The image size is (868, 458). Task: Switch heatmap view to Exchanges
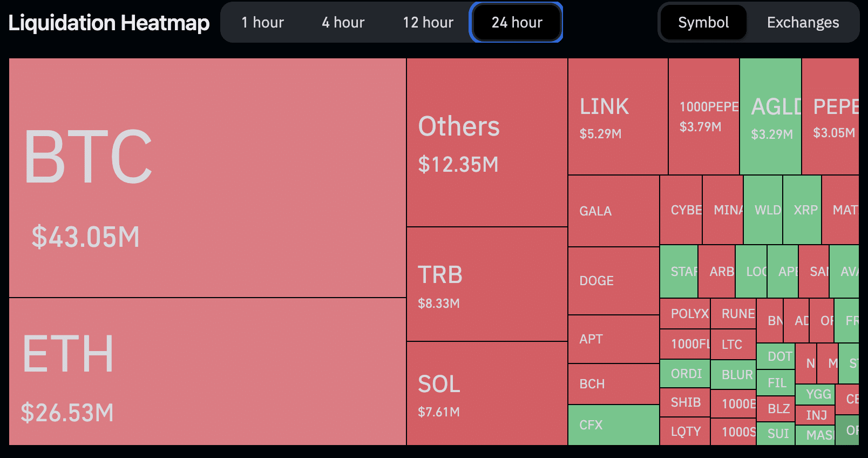[x=803, y=23]
